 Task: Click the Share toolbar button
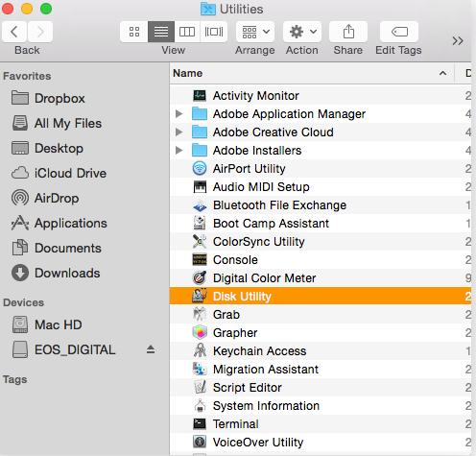348,32
